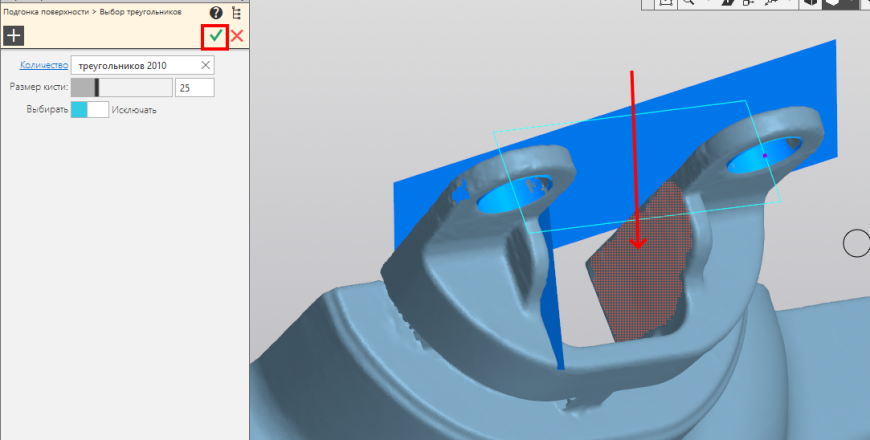The image size is (870, 440).
Task: Focus the brush size value field 25
Action: click(195, 88)
